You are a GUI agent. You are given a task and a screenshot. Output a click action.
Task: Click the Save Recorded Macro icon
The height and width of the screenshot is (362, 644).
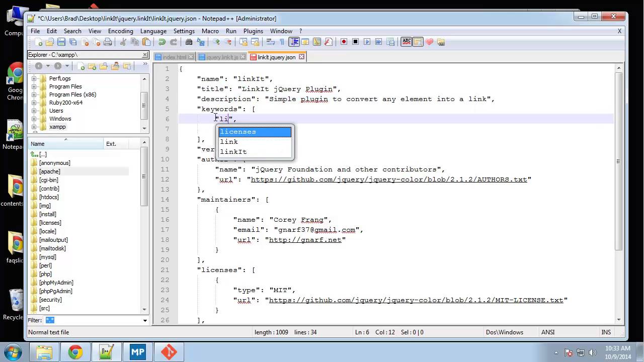click(x=390, y=42)
